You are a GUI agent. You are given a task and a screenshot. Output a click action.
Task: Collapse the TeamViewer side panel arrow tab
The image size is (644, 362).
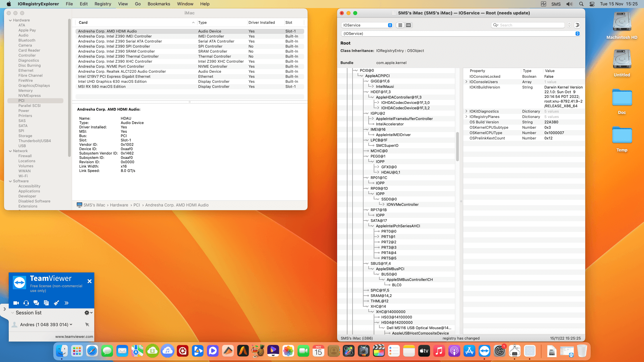click(4, 309)
